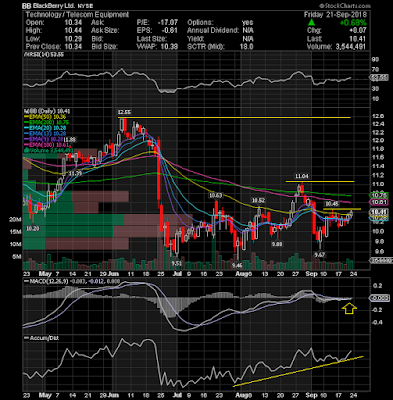Select the Technology / Telecom Equipment sector text
Screen dimensions: 393x400
[x=77, y=15]
